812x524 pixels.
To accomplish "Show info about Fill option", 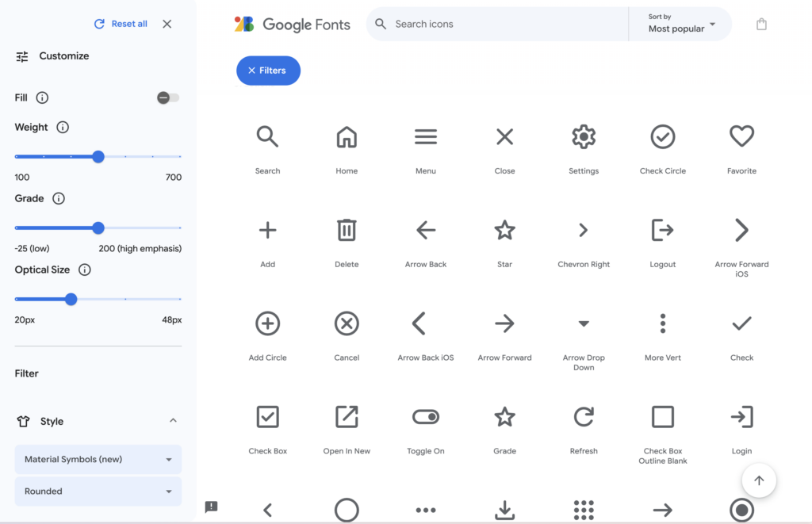I will click(x=42, y=98).
